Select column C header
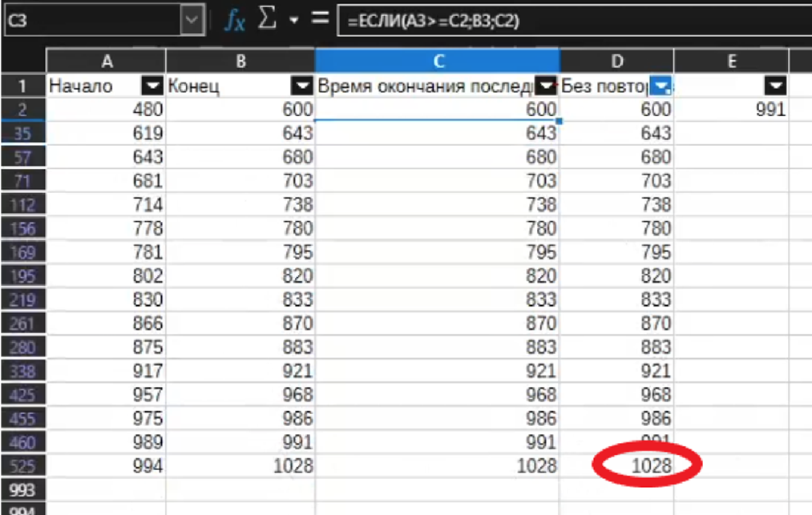 pyautogui.click(x=438, y=62)
